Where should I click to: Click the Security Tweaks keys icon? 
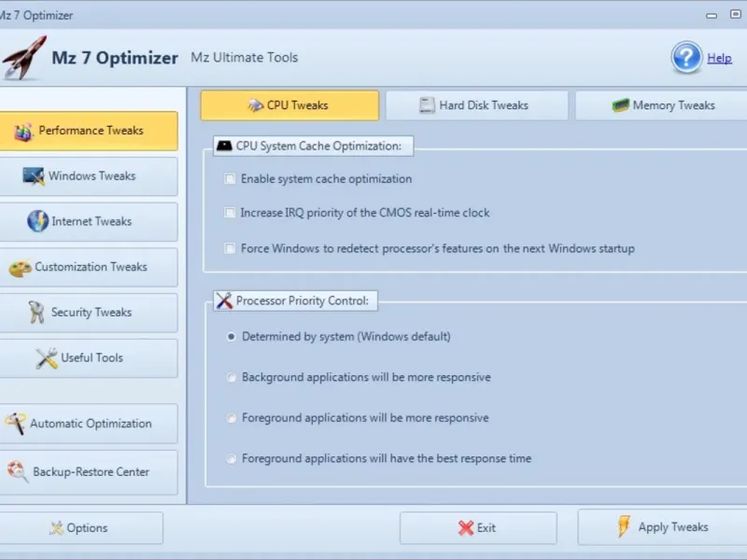tap(36, 313)
